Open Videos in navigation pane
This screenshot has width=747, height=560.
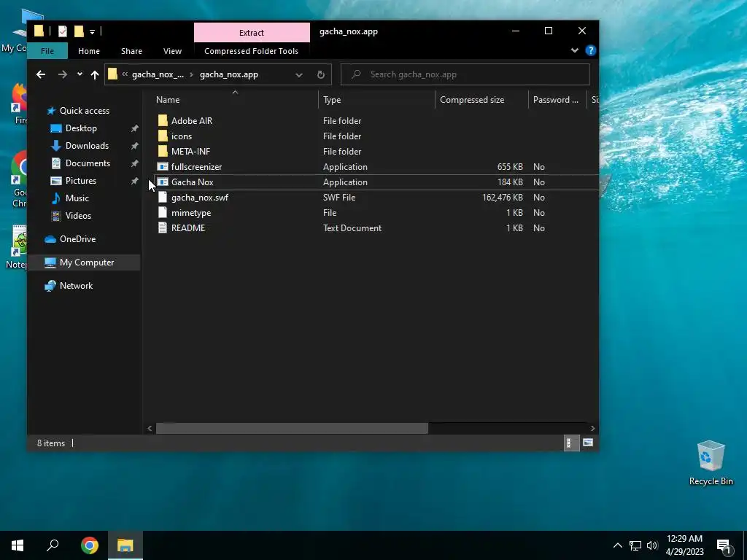tap(78, 216)
